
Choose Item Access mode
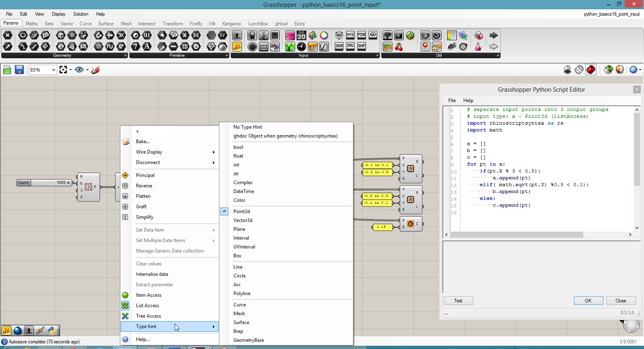coord(149,295)
